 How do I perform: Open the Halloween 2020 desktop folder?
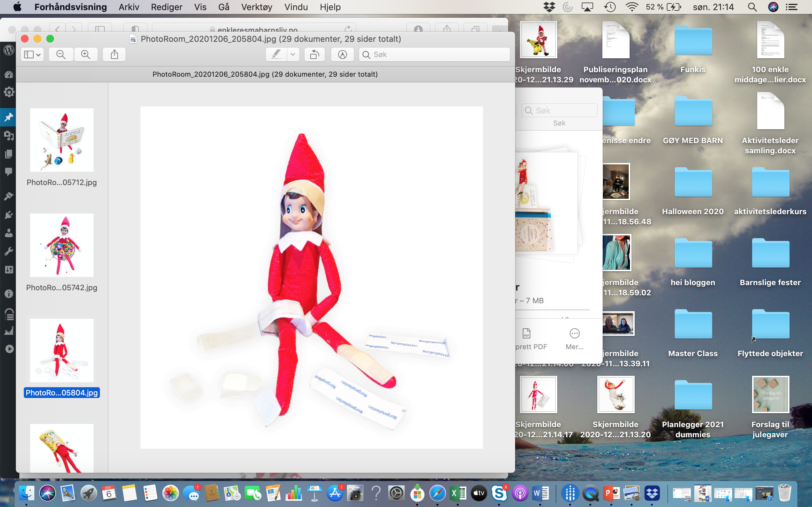pos(693,183)
